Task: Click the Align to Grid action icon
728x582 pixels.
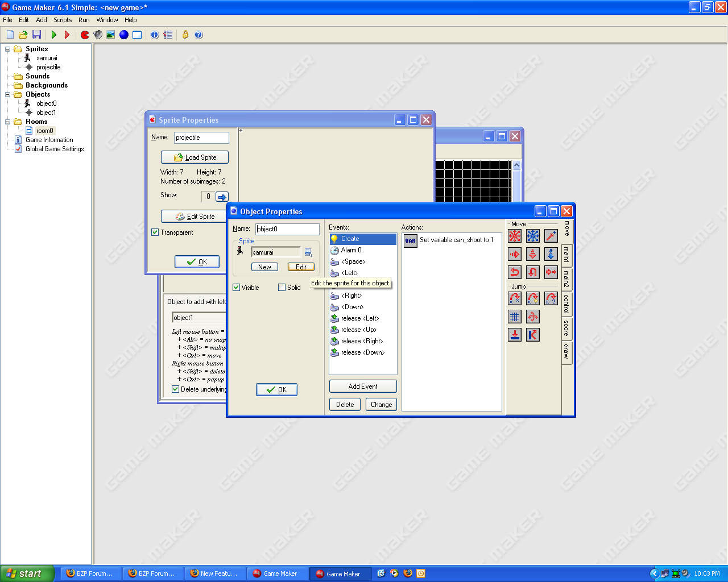Action: coord(515,317)
